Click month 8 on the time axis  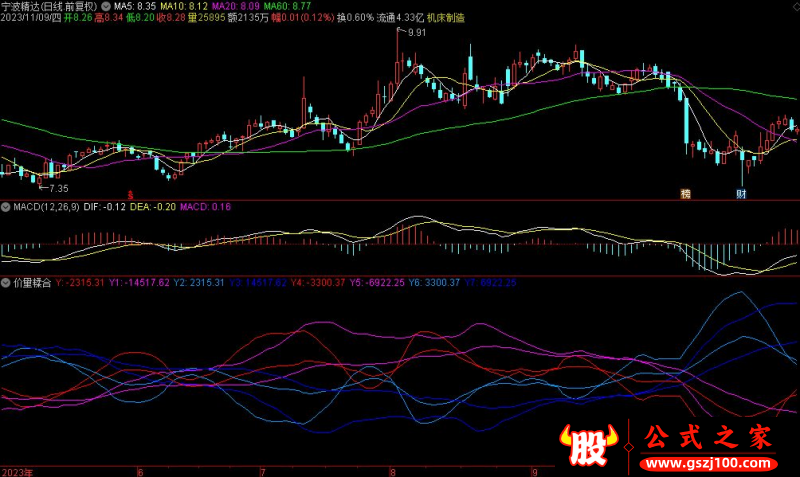(x=393, y=470)
